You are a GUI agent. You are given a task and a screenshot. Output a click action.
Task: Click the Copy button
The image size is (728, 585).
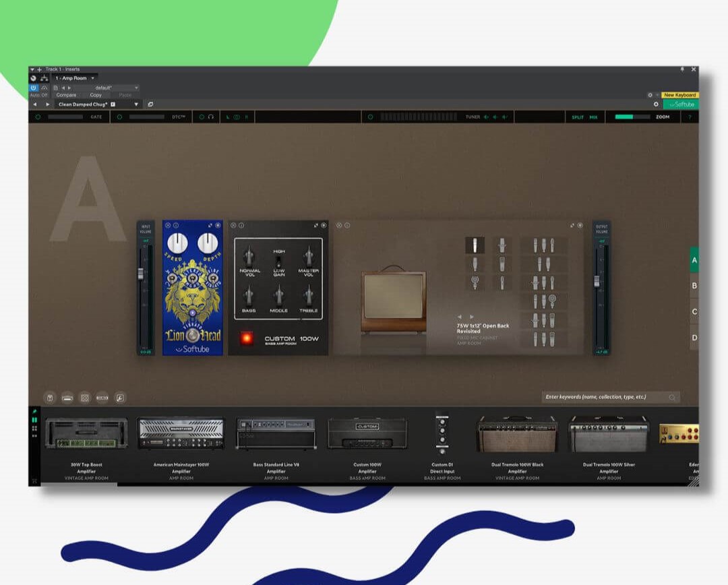coord(96,95)
